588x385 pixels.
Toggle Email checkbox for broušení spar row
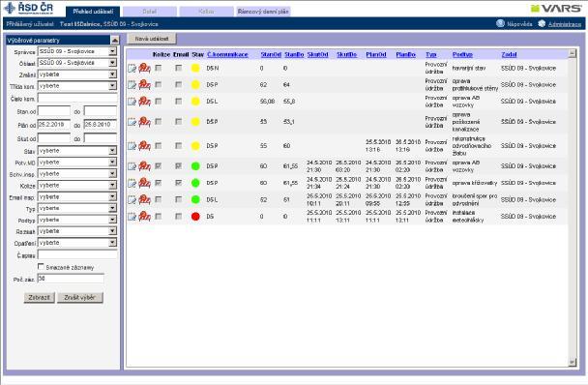pos(179,199)
